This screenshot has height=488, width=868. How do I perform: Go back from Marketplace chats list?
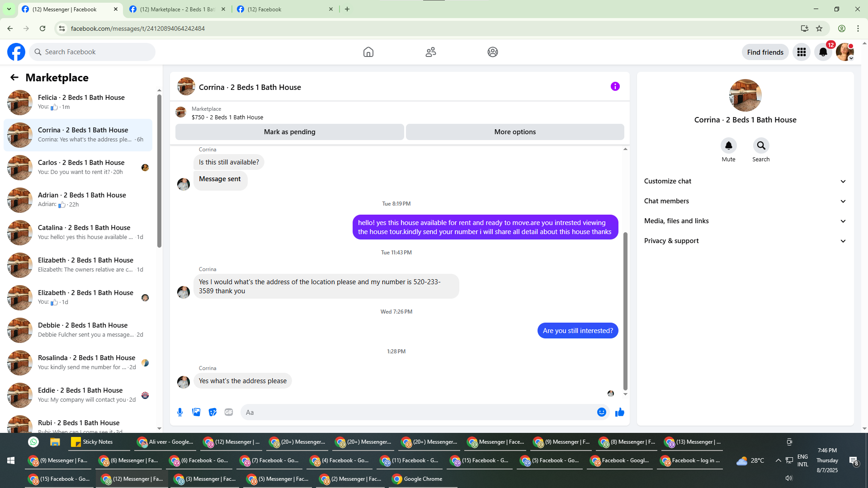click(14, 78)
